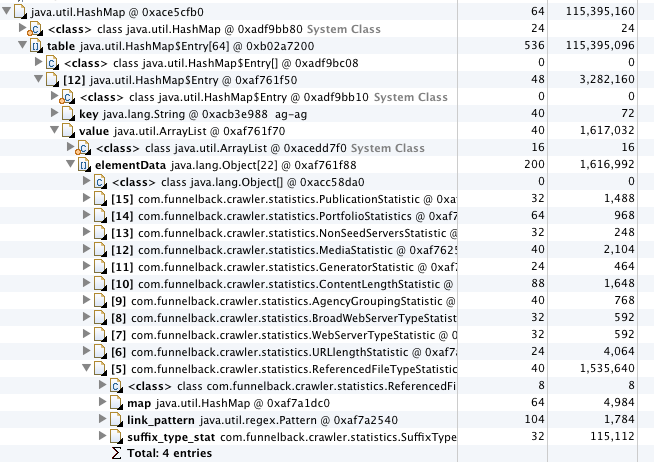Click the object icon of [6] URLlengthStatistic
Viewport: 654px width, 462px height.
[101, 352]
